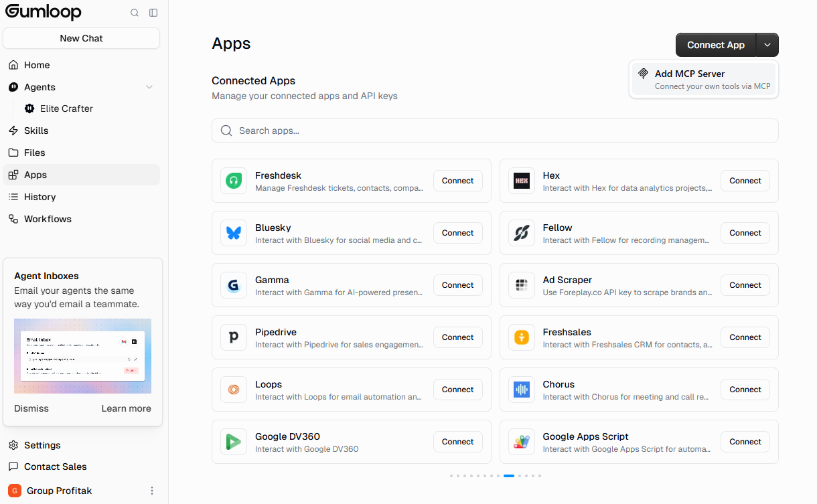Dismiss the Agent Inboxes card

click(31, 408)
